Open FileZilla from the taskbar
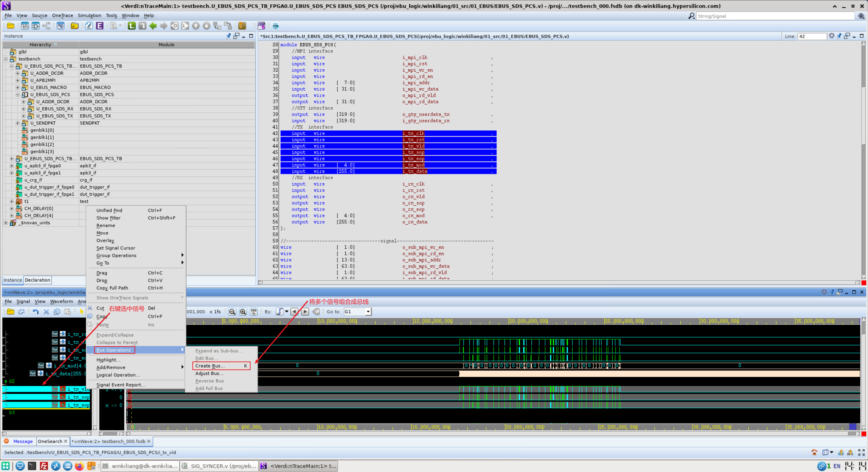Screen dimensions: 868x472 coord(44,466)
